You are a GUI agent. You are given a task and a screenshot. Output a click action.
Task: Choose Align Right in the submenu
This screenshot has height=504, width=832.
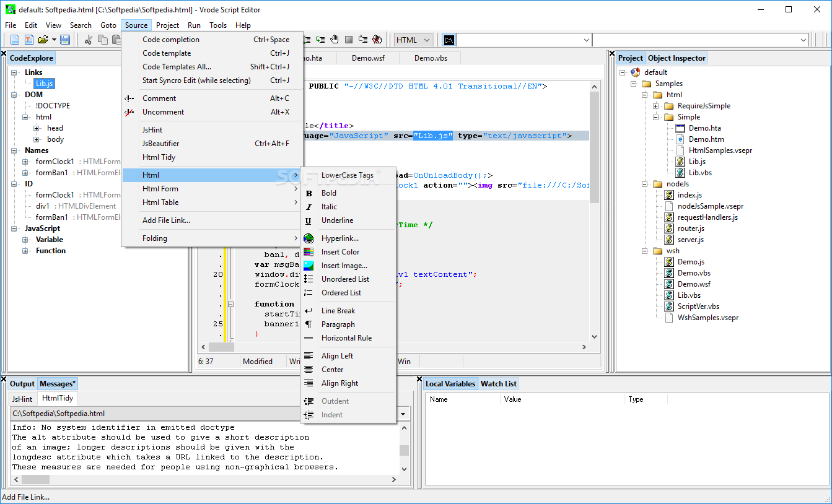(348, 383)
